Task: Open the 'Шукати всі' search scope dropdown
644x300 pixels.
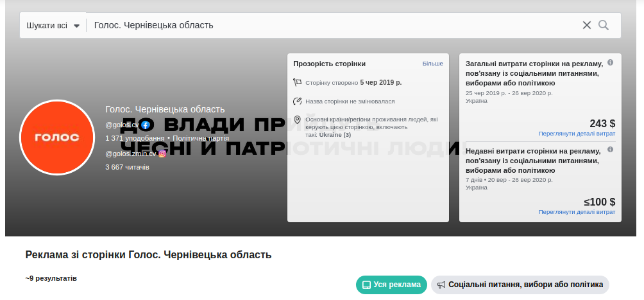Action: pos(53,25)
